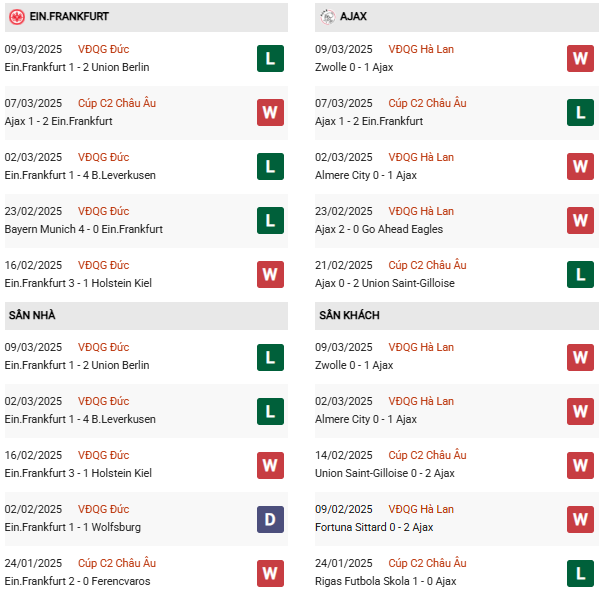Open the Union Saint-Gilloise 0 - 2 Ajax away match
The height and width of the screenshot is (592, 600).
[x=384, y=473]
